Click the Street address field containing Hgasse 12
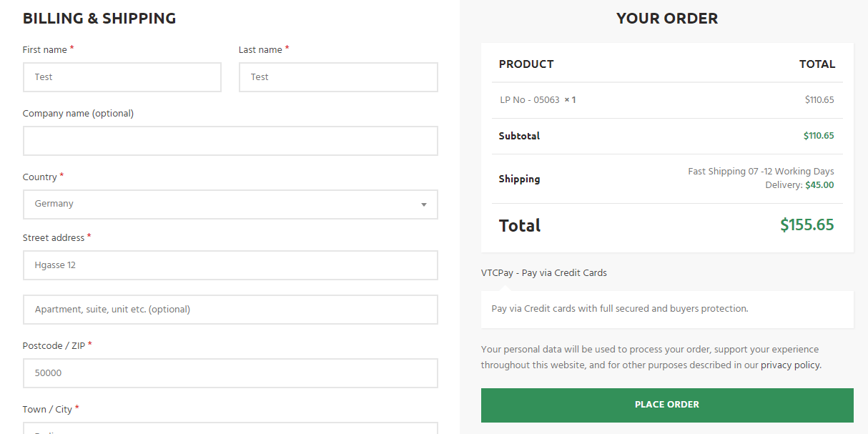868x434 pixels. [230, 265]
